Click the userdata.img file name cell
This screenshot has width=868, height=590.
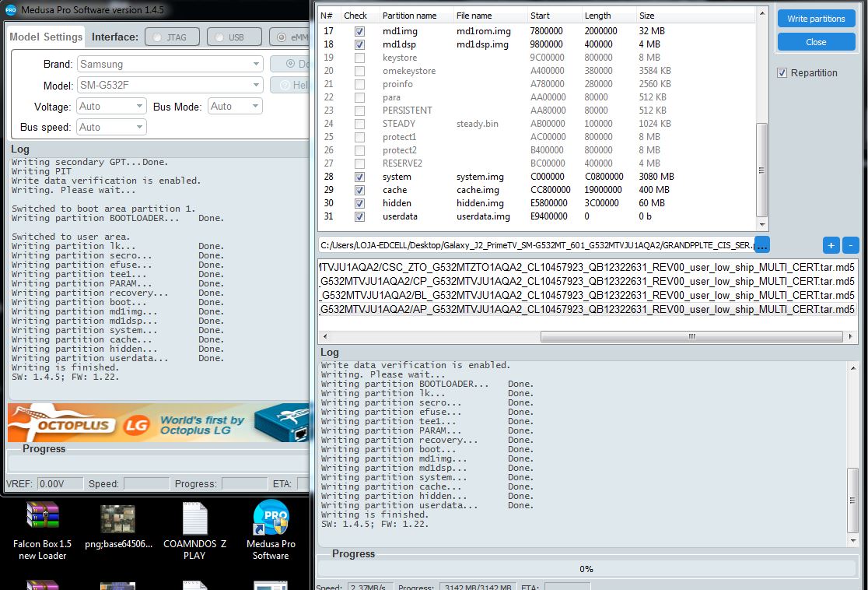click(x=483, y=216)
